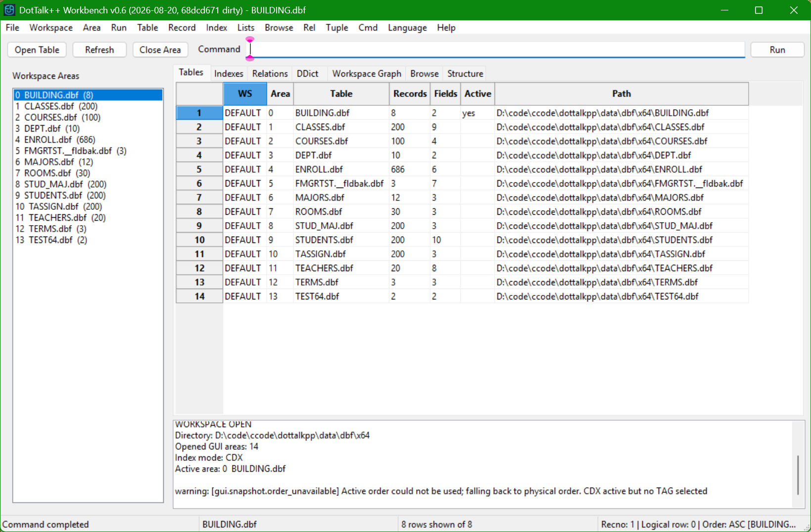Screen dimensions: 811x532
Task: Click the Area column header
Action: click(280, 94)
